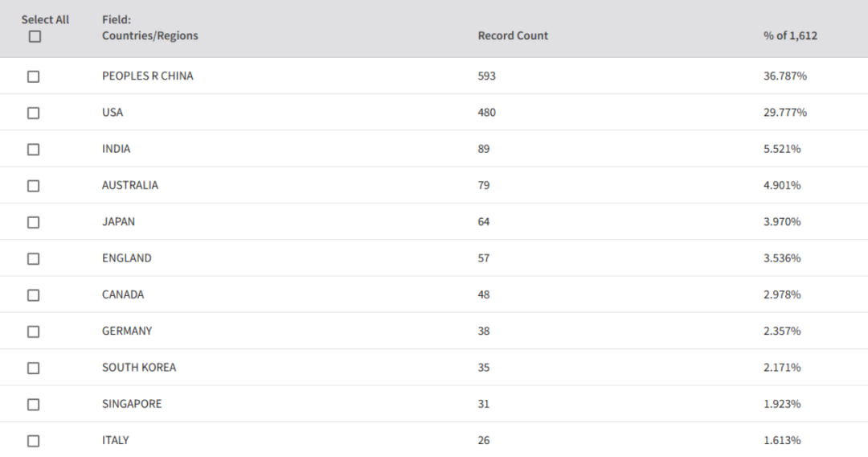This screenshot has height=457, width=868.
Task: Click the AUSTRALIA country label
Action: coord(130,186)
